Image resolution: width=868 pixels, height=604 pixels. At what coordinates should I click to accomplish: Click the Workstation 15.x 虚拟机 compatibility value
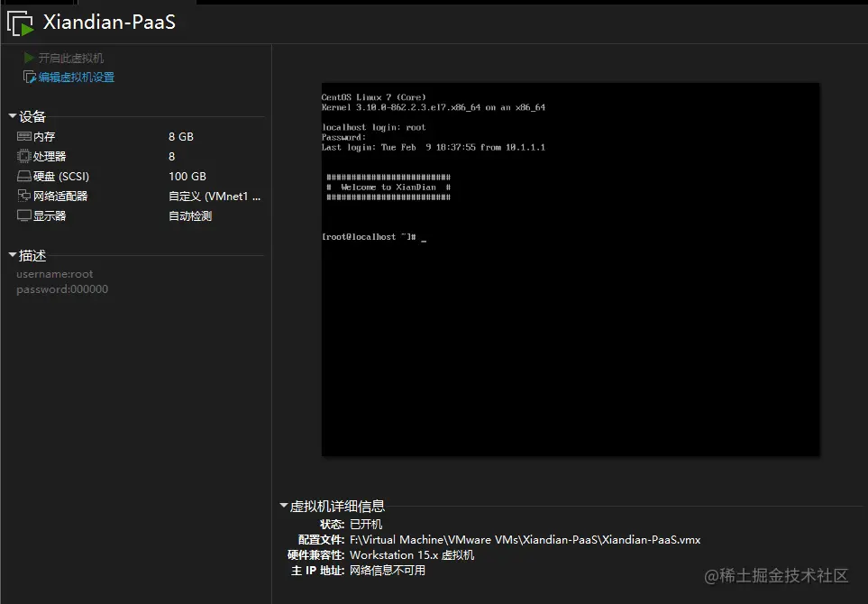412,555
